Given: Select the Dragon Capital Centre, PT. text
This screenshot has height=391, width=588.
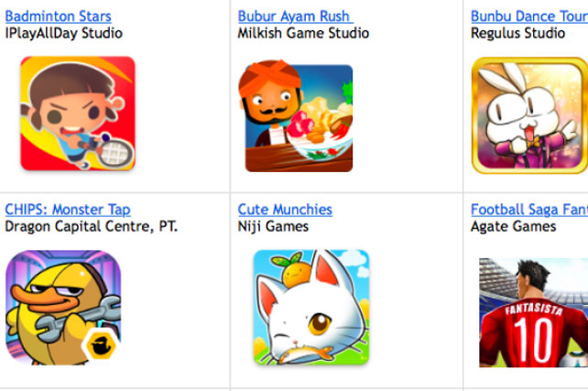Looking at the screenshot, I should tap(91, 227).
